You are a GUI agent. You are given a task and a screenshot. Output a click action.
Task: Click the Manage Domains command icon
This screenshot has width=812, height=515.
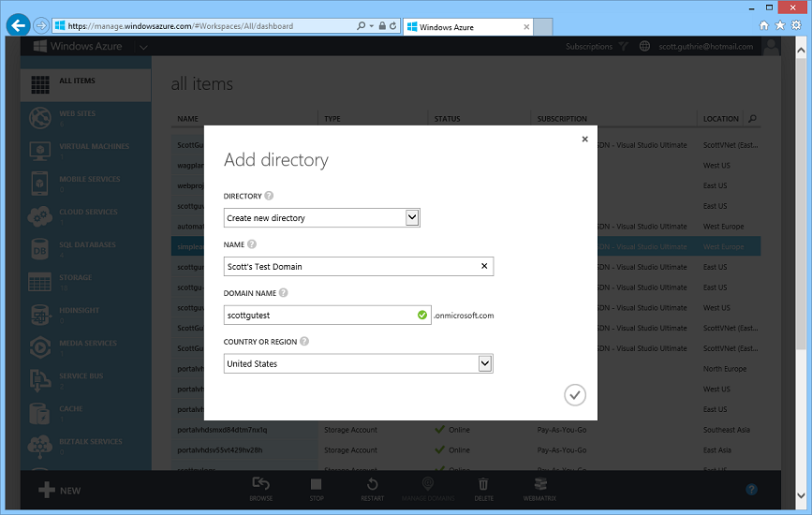(x=428, y=484)
